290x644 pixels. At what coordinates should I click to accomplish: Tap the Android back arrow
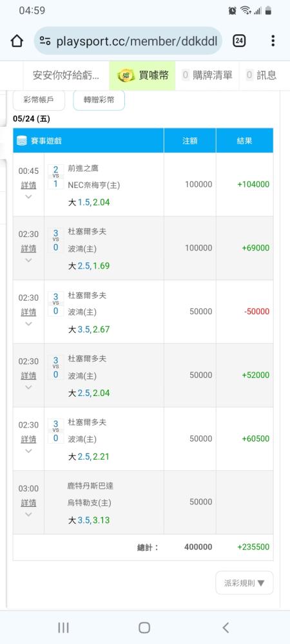click(x=226, y=627)
